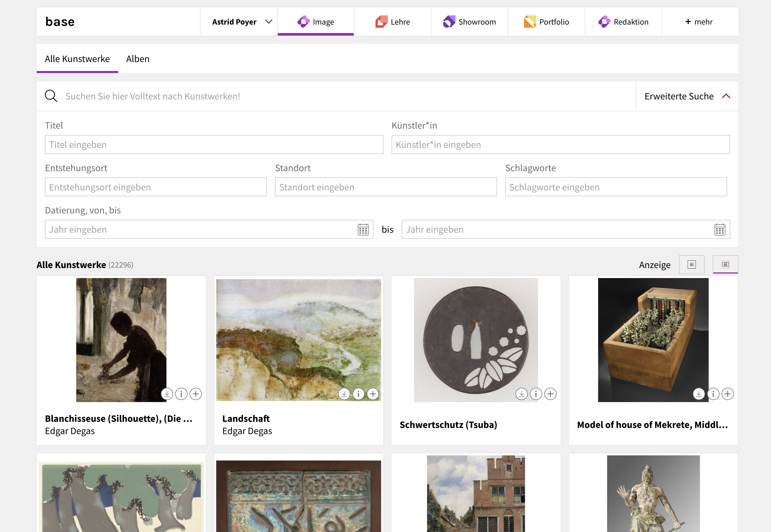This screenshot has height=532, width=771.
Task: Open the Schwertschutz (Tsuba) title link
Action: (448, 425)
